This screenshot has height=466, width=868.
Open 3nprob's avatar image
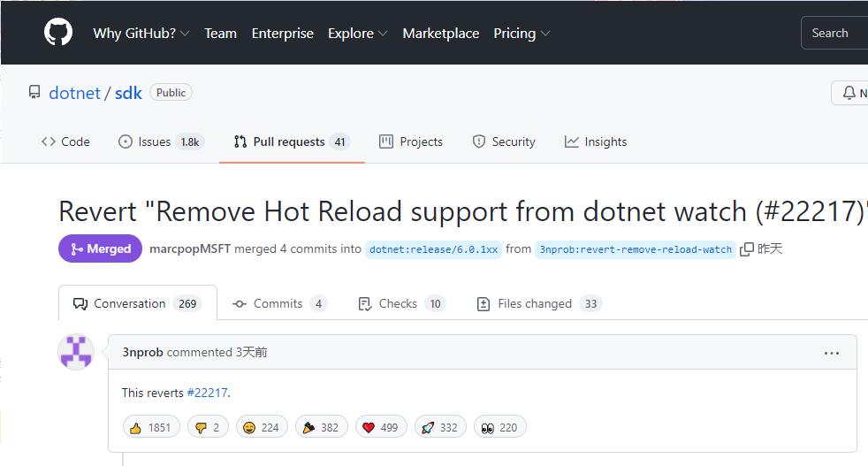[x=76, y=352]
